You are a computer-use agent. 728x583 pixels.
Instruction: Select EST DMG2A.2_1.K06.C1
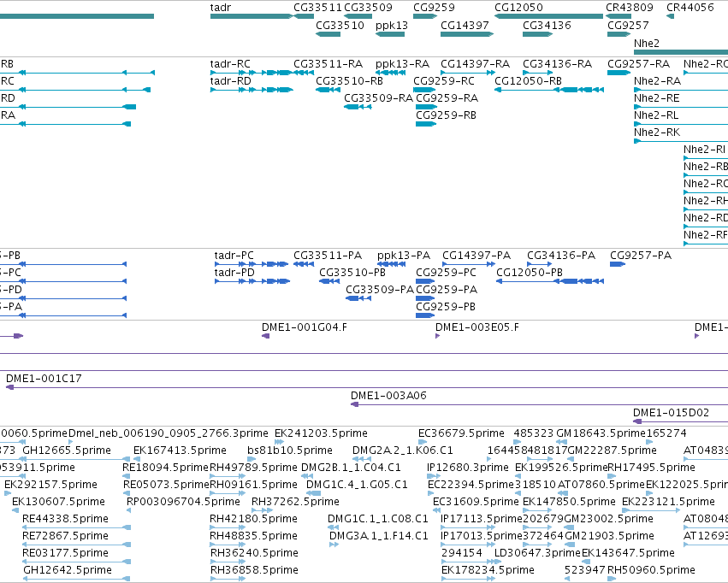pyautogui.click(x=362, y=460)
